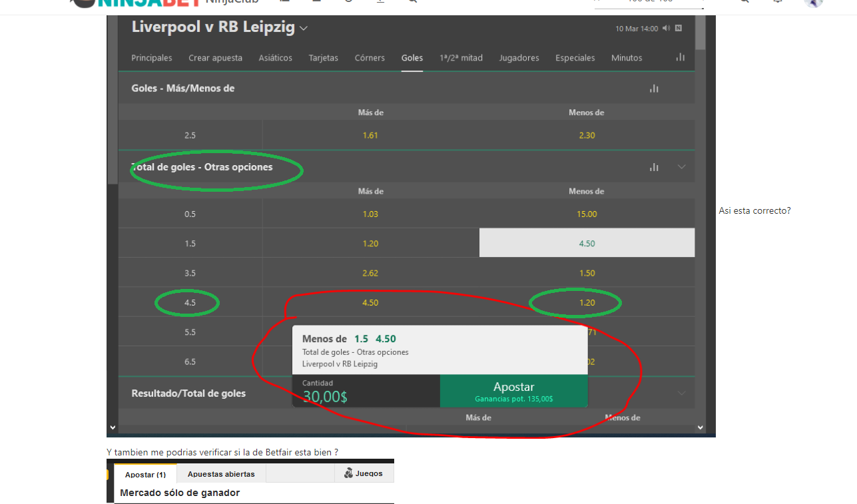Click the green Apostar button

pyautogui.click(x=513, y=391)
